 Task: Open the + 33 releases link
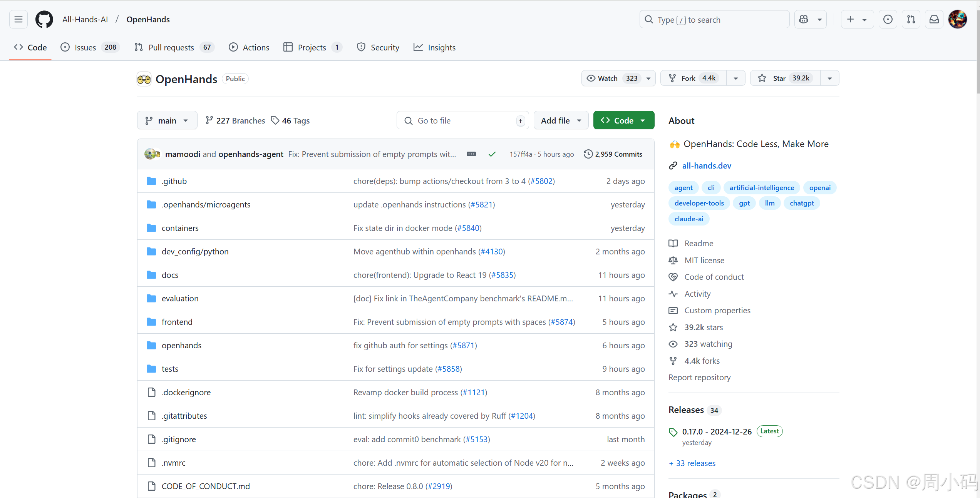coord(692,463)
